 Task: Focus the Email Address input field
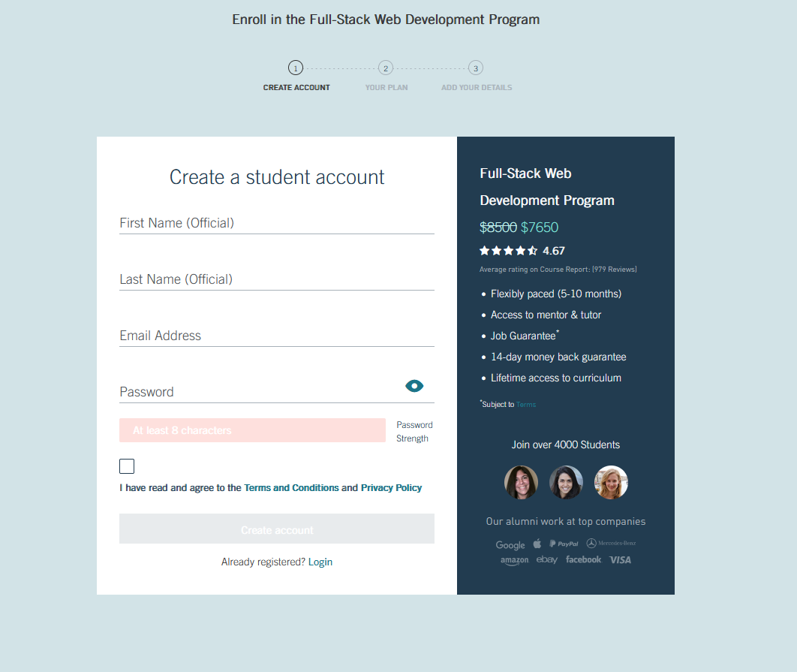coord(277,336)
